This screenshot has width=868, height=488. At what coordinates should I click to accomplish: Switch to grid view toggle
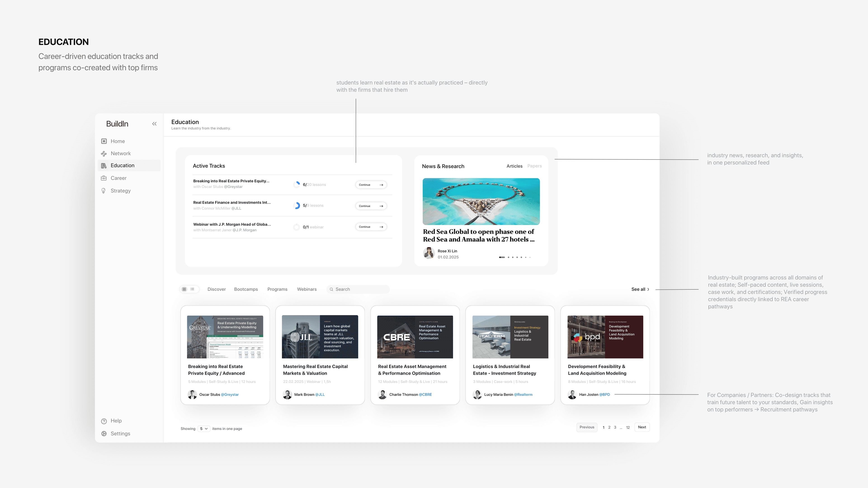184,289
